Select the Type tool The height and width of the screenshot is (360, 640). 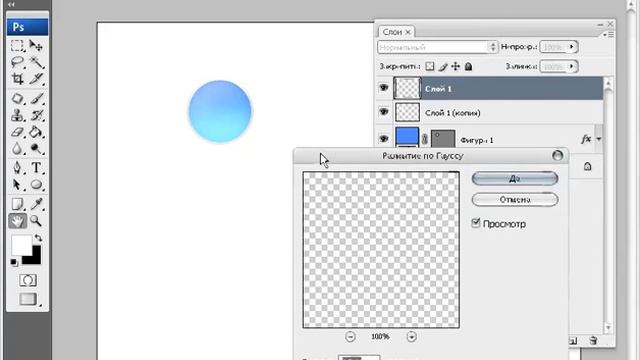[36, 167]
